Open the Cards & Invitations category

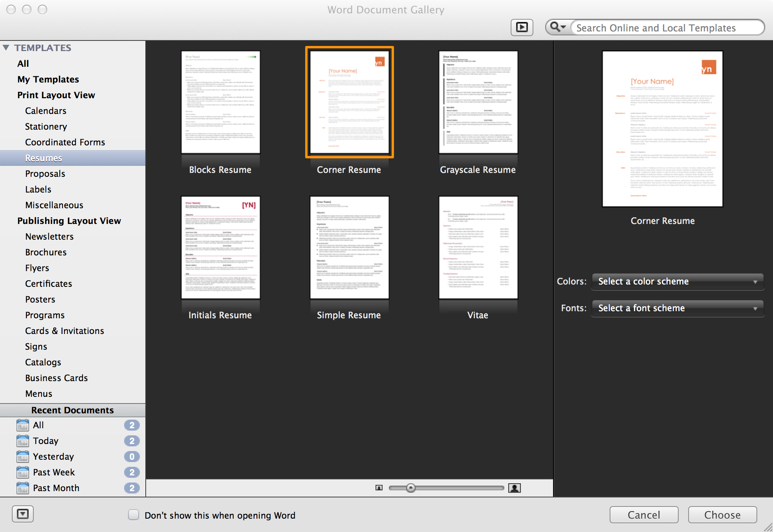coord(65,331)
